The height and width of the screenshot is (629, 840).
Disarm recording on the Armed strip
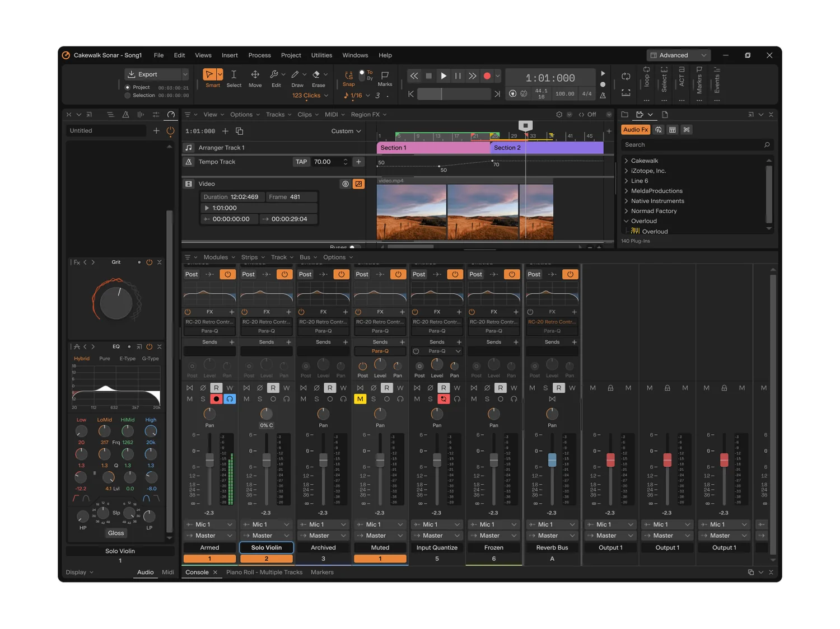click(216, 399)
